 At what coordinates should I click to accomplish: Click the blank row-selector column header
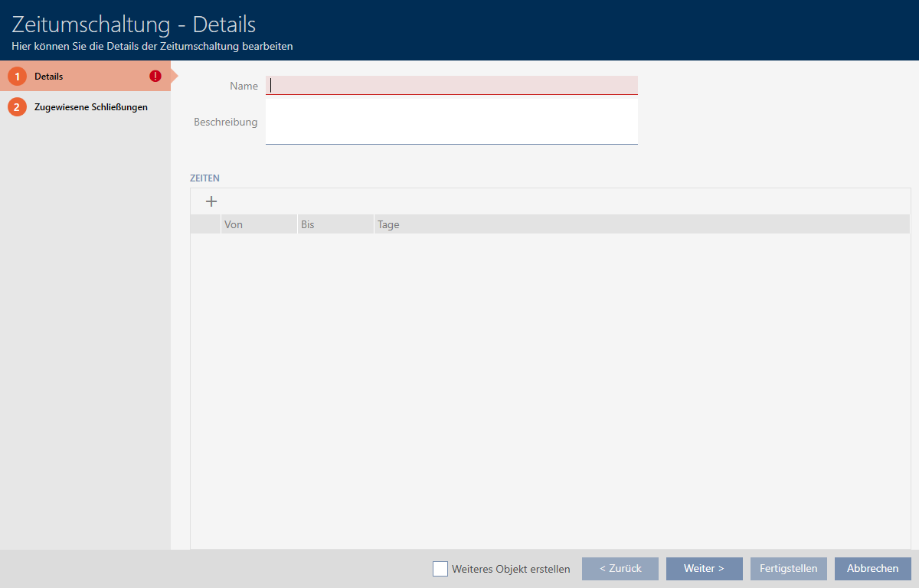click(205, 224)
